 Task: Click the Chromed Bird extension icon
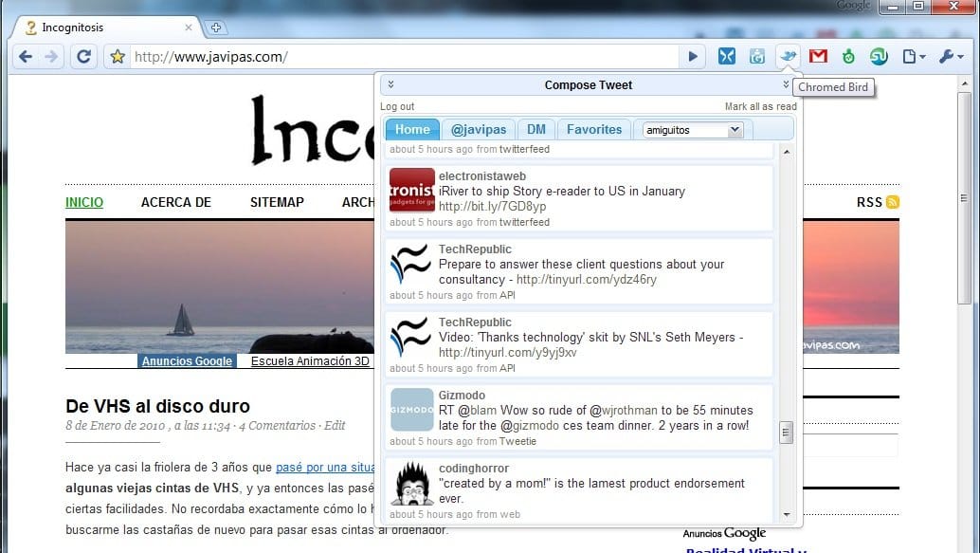[787, 57]
